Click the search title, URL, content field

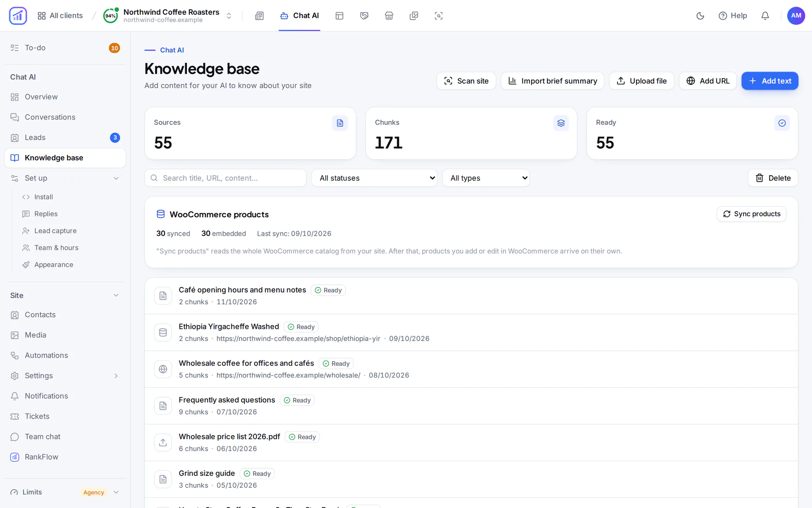225,178
